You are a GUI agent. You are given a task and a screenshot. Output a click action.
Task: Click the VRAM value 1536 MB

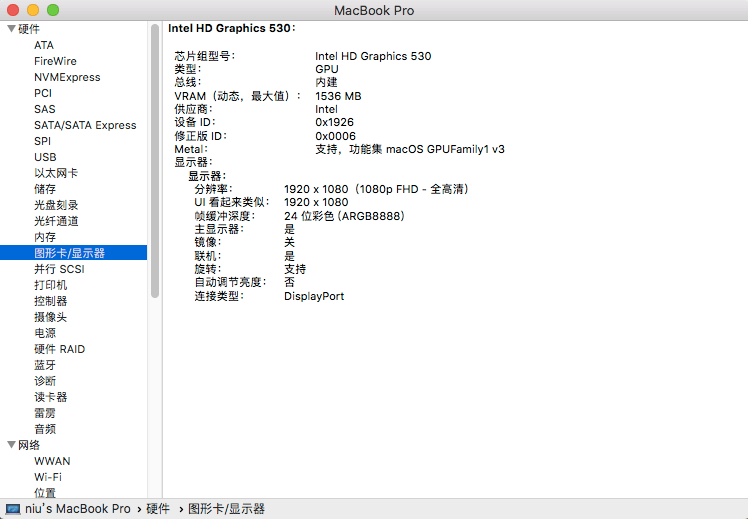tap(338, 96)
